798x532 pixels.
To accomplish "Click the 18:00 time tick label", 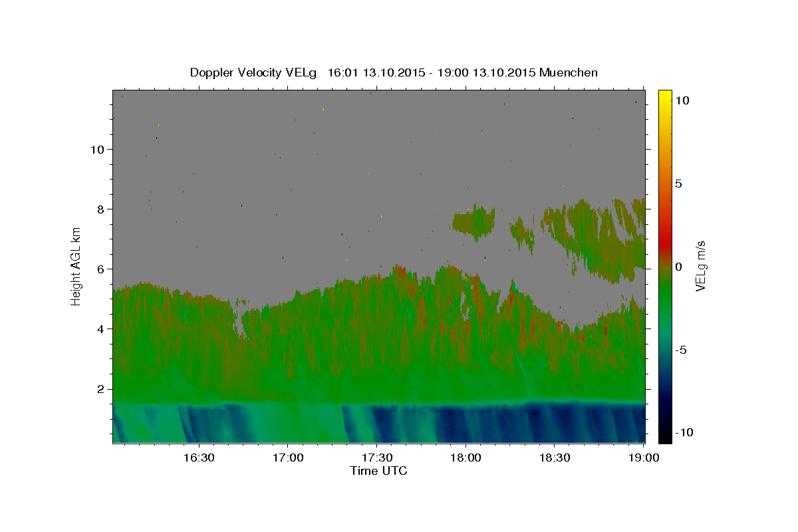I will pyautogui.click(x=465, y=458).
